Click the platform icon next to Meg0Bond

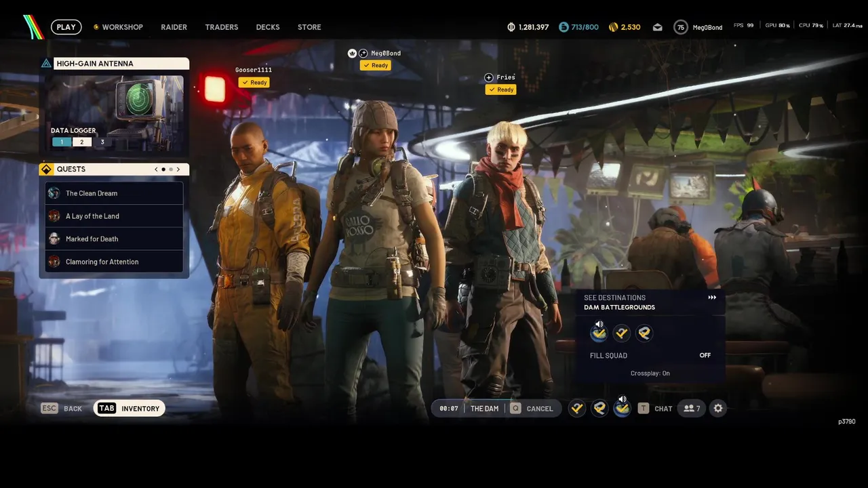(363, 53)
